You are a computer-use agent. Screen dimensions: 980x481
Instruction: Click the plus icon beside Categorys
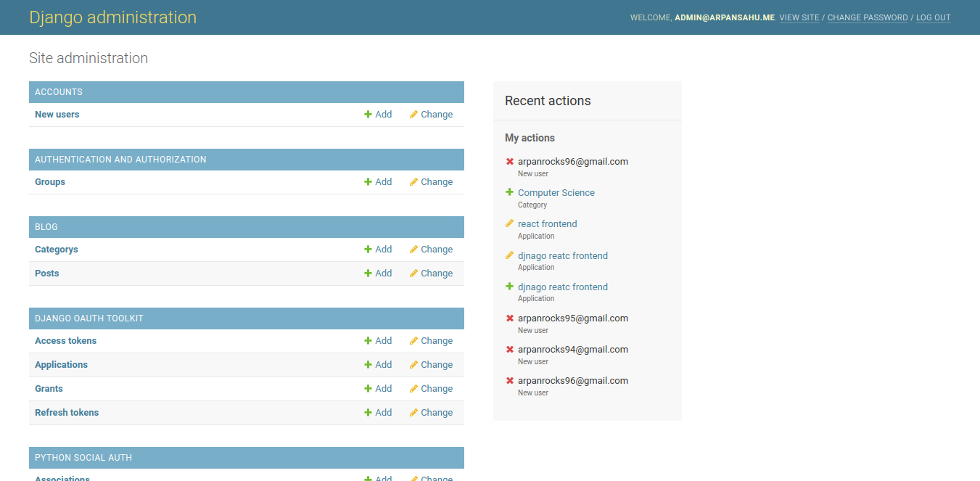(368, 250)
